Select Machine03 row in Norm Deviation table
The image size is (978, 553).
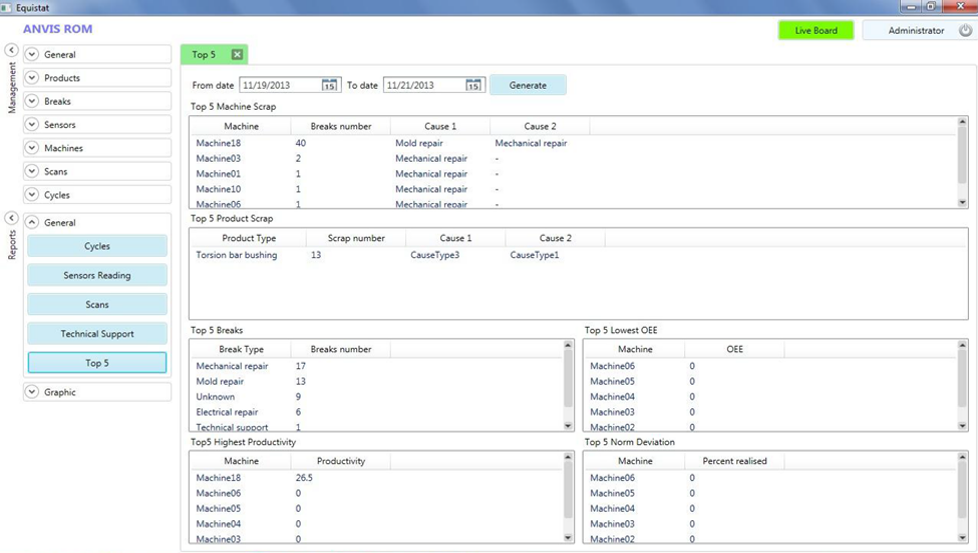771,524
